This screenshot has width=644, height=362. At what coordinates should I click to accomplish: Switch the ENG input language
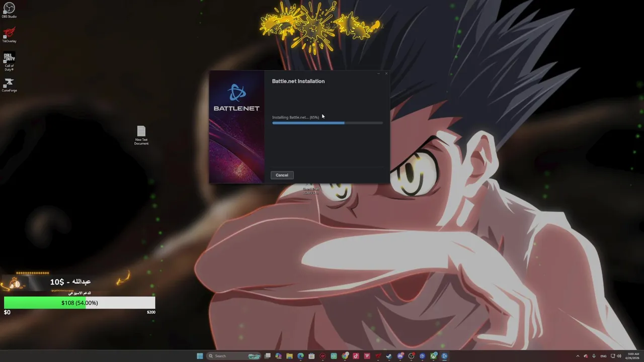pos(603,356)
